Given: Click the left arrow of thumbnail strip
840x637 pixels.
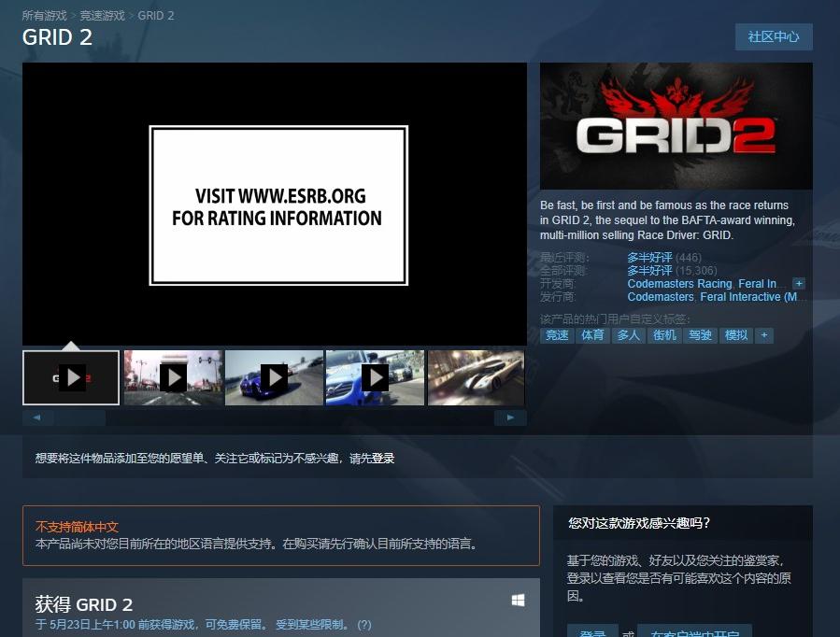Looking at the screenshot, I should pyautogui.click(x=37, y=418).
